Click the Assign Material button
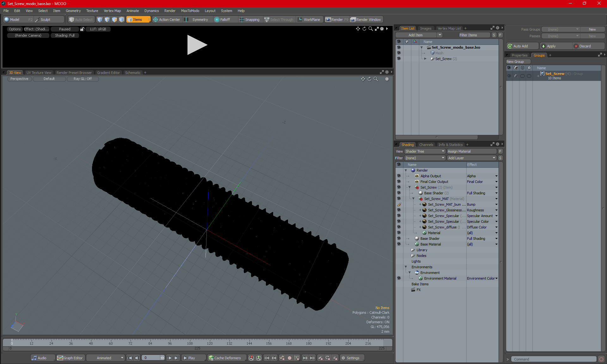The height and width of the screenshot is (364, 607). point(472,151)
